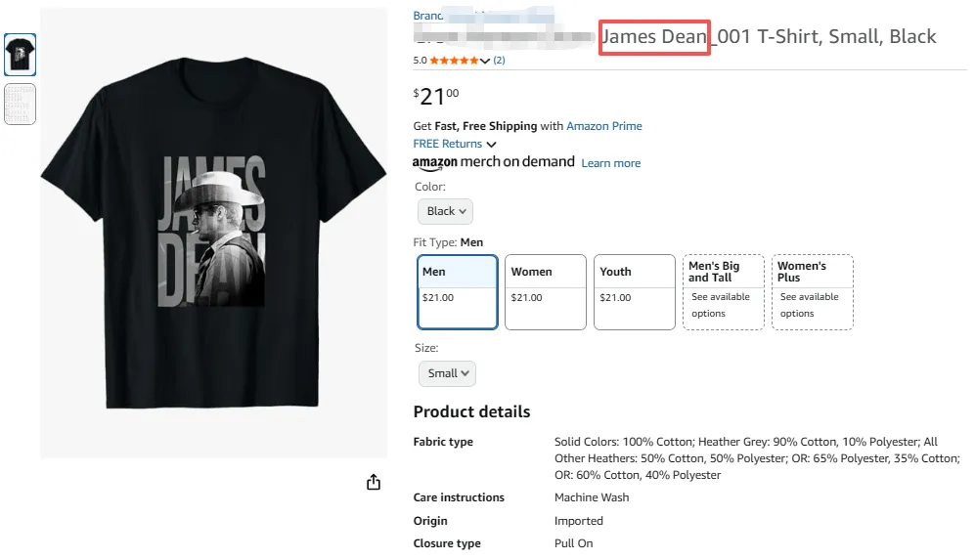Open the Size dropdown showing Small
The width and height of the screenshot is (975, 560).
tap(447, 373)
